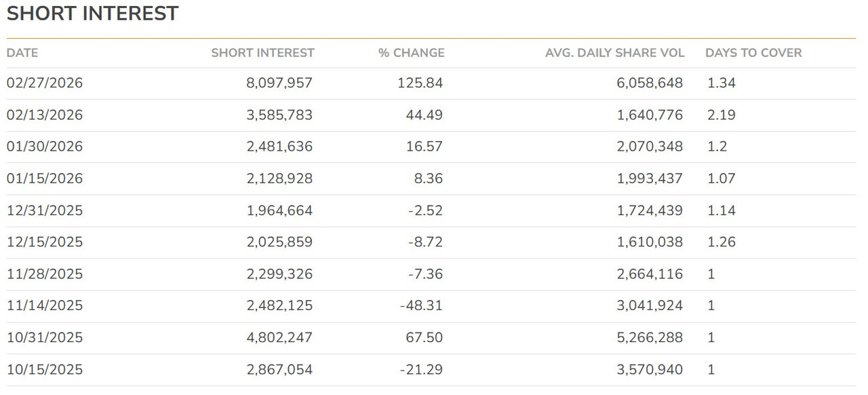Click AVG. DAILY SHARE VOL column header
The width and height of the screenshot is (868, 395).
tap(615, 53)
